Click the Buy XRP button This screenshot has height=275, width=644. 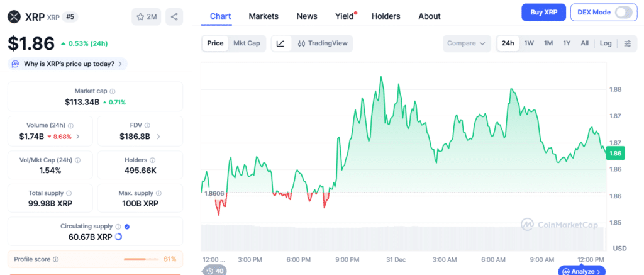[544, 13]
